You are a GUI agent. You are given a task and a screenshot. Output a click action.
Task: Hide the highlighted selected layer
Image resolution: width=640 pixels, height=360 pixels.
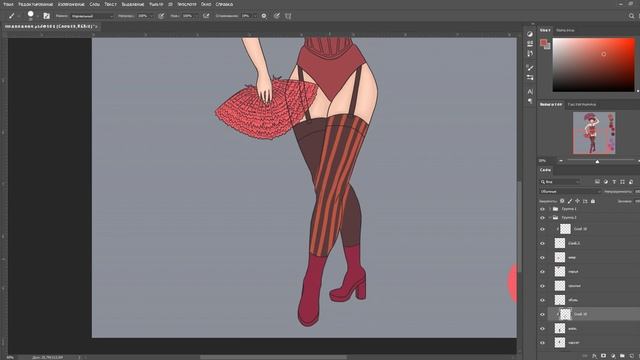coord(542,314)
